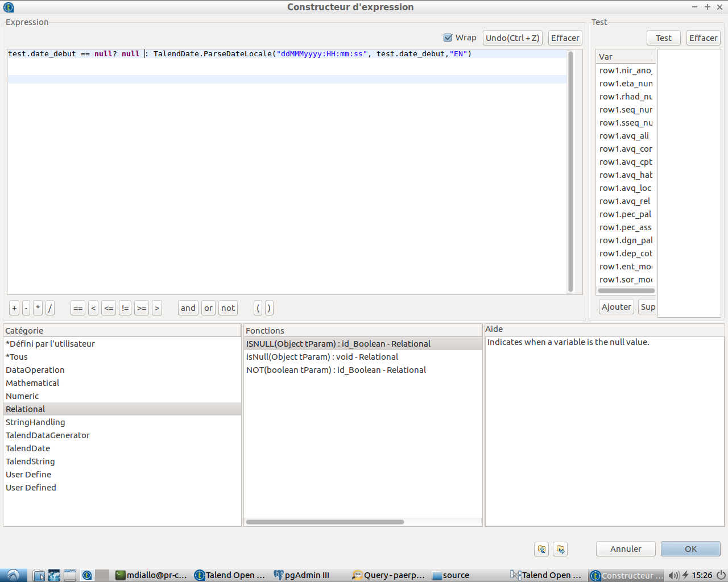Insert an opening parenthesis
728x582 pixels.
click(x=258, y=308)
